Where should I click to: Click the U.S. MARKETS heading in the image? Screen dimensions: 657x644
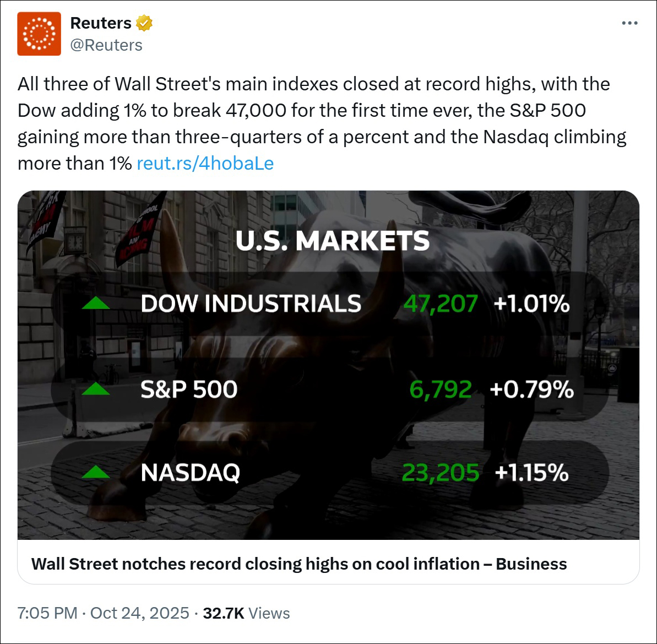tap(333, 241)
